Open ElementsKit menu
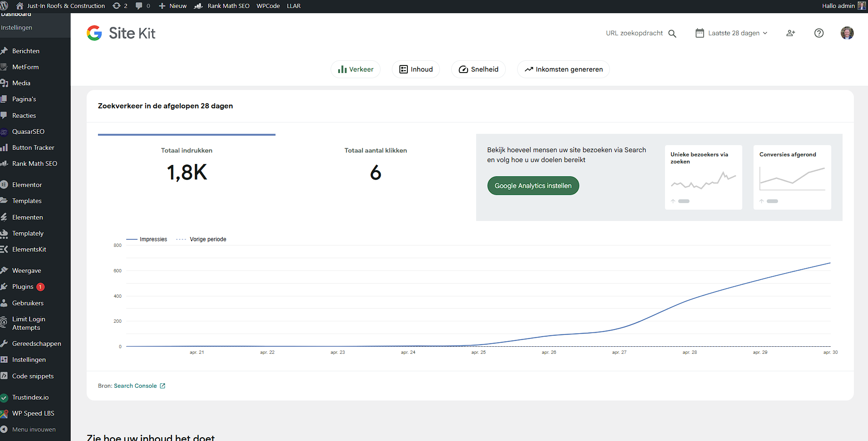This screenshot has width=868, height=441. click(x=29, y=249)
